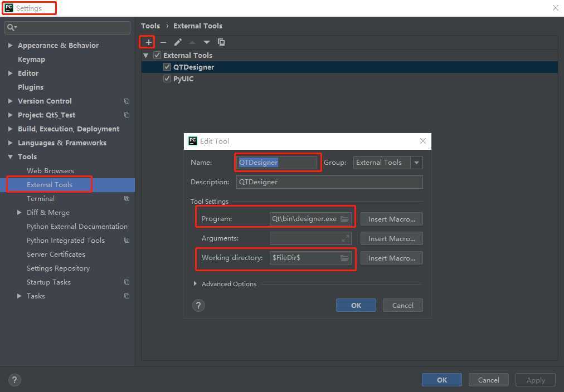Image resolution: width=564 pixels, height=392 pixels.
Task: Select Web Browsers under Tools
Action: click(x=50, y=171)
